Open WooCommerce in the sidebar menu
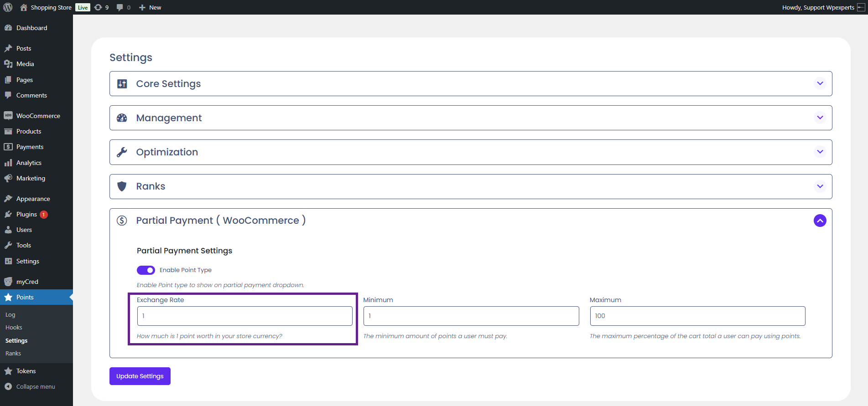This screenshot has width=868, height=406. coord(38,116)
